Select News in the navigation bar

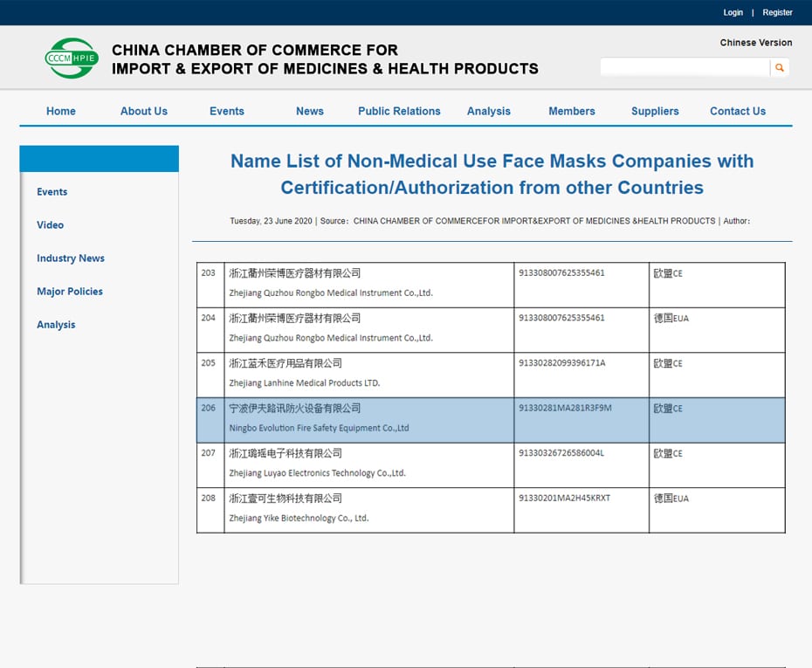point(310,111)
